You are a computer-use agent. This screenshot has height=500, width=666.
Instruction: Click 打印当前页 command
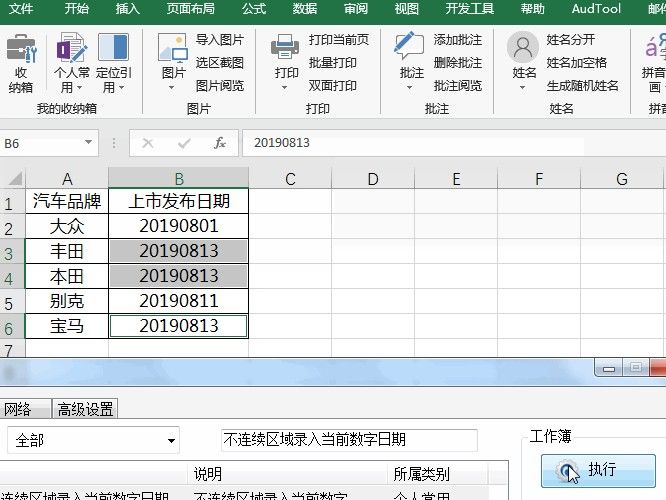click(x=339, y=40)
